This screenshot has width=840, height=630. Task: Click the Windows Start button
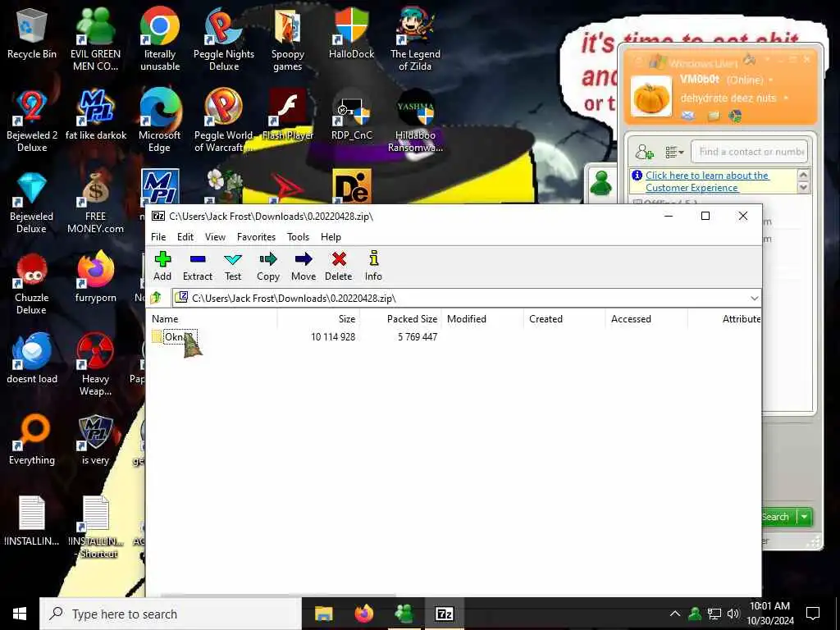[x=20, y=614]
